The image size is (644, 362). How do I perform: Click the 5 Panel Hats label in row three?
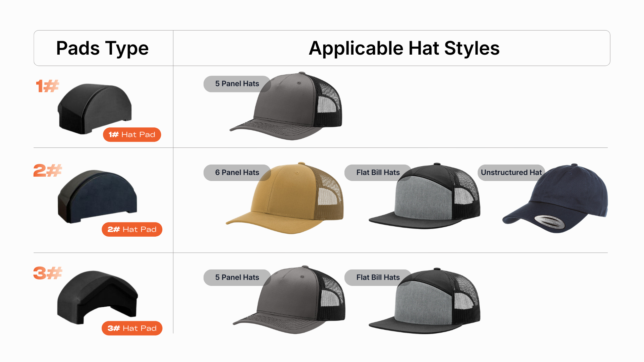click(x=237, y=277)
